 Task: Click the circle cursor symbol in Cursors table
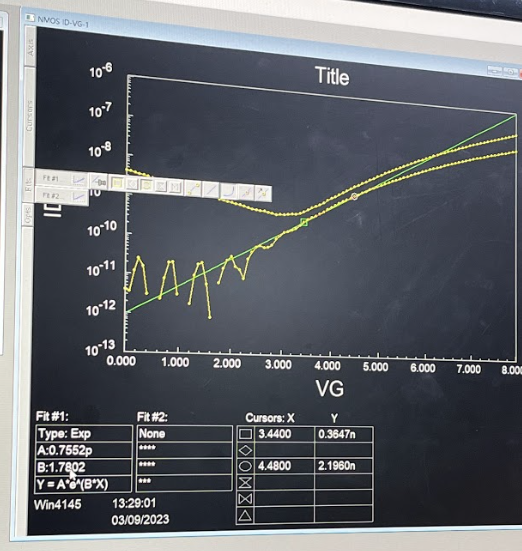(245, 466)
